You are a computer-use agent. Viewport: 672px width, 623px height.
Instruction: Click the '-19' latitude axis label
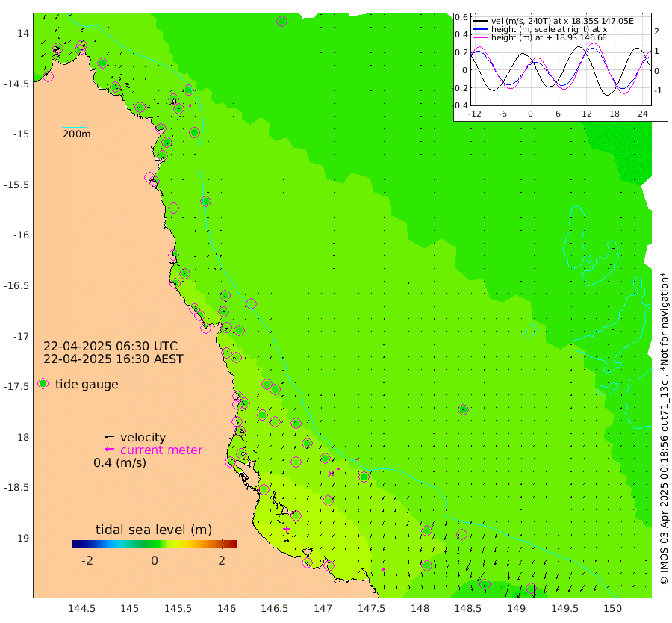(x=20, y=538)
